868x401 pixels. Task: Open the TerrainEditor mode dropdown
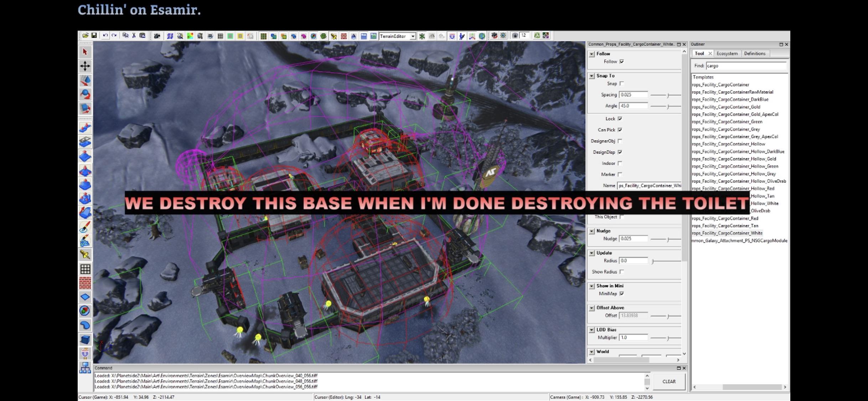(413, 36)
